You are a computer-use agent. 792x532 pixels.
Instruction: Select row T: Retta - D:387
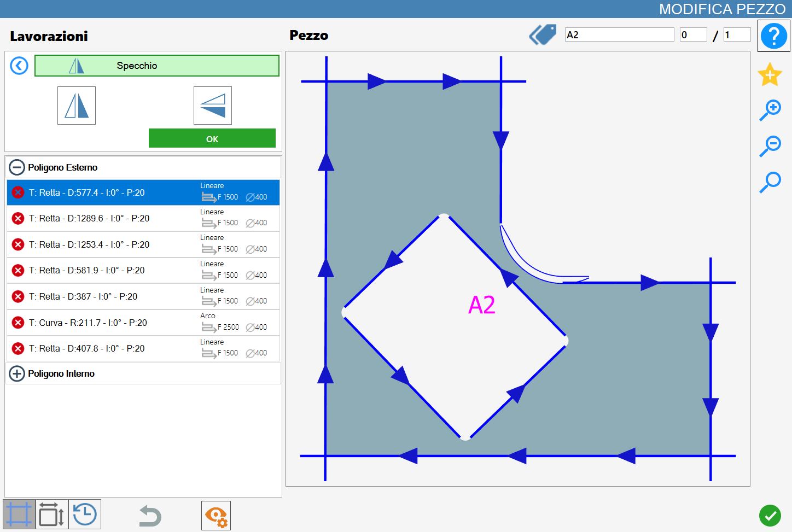(x=143, y=296)
